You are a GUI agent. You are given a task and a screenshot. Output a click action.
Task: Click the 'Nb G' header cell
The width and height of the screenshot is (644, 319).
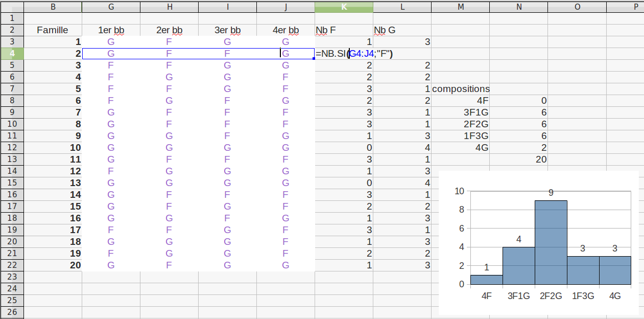pos(401,30)
